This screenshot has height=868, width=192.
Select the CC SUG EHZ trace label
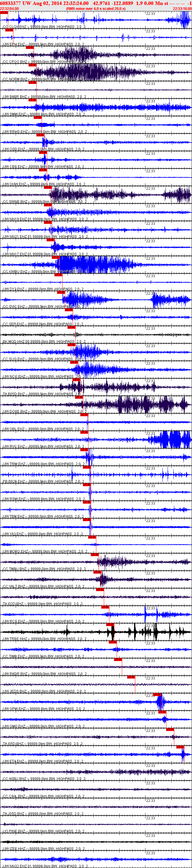43,360
